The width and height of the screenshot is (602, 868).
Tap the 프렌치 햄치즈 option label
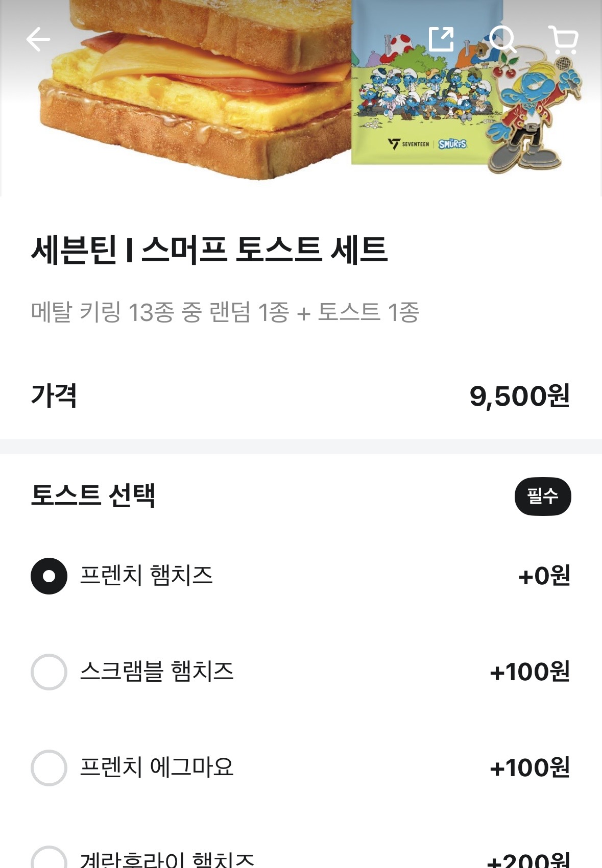(147, 576)
